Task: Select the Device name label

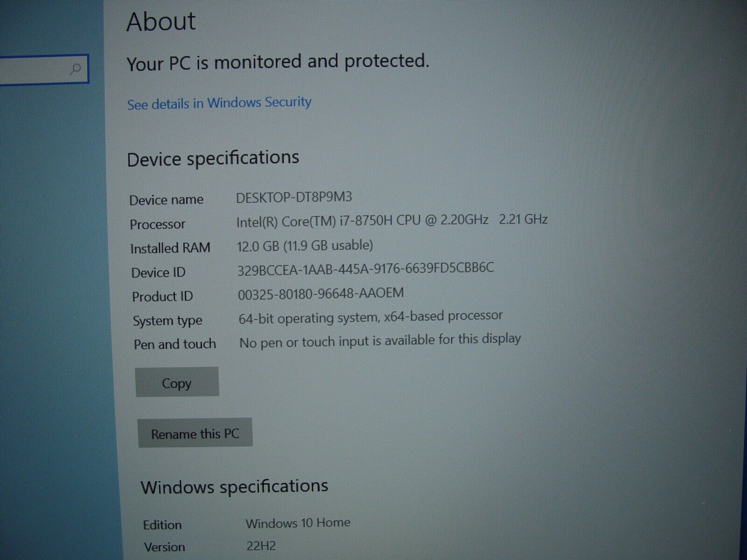Action: click(166, 200)
